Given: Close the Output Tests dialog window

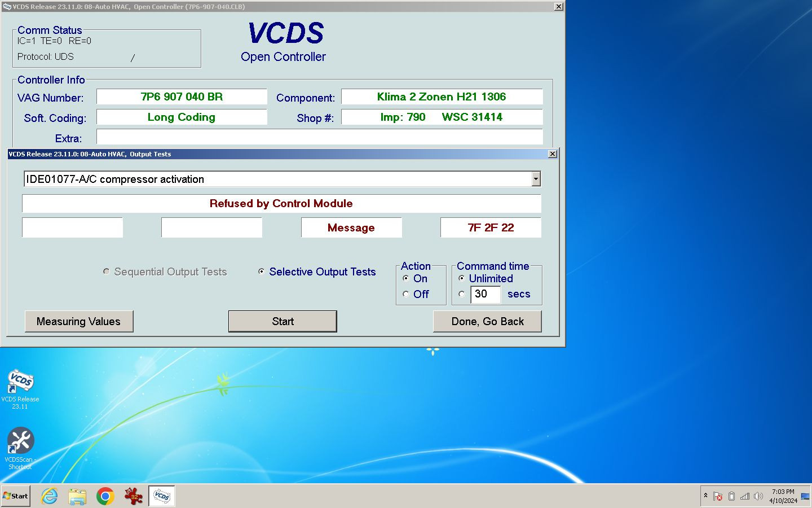Looking at the screenshot, I should pyautogui.click(x=553, y=154).
